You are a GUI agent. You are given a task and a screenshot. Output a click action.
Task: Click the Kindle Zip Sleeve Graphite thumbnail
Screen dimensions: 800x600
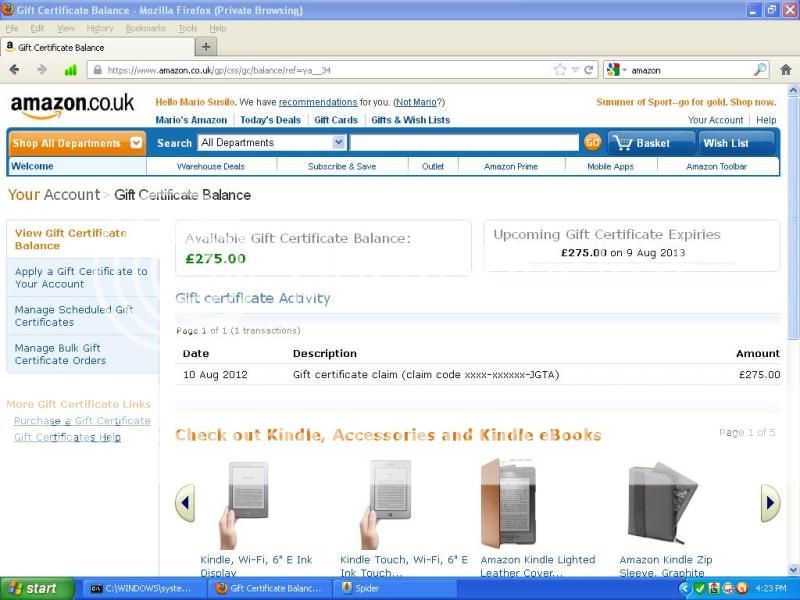[662, 503]
